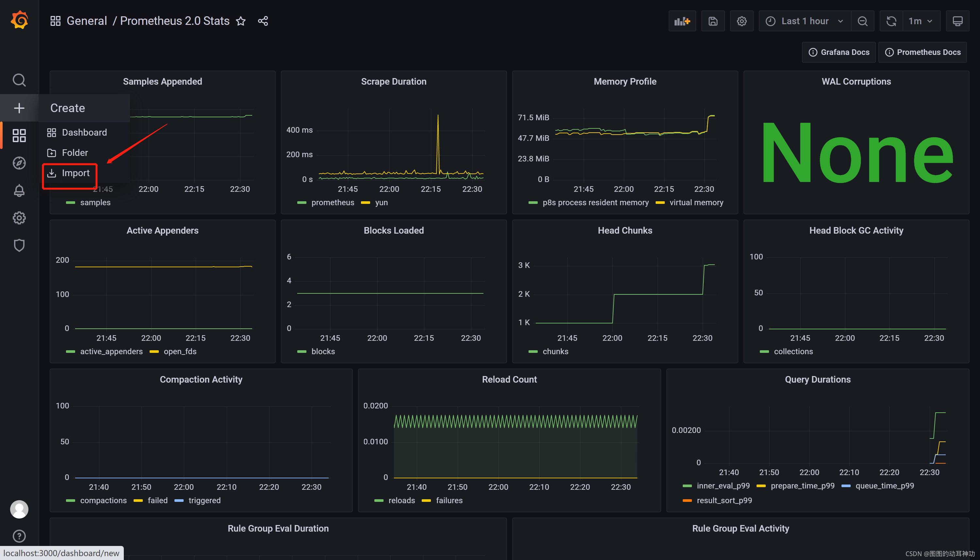Screen dimensions: 980x560
Task: Open the Grafana Docs link
Action: tap(839, 52)
